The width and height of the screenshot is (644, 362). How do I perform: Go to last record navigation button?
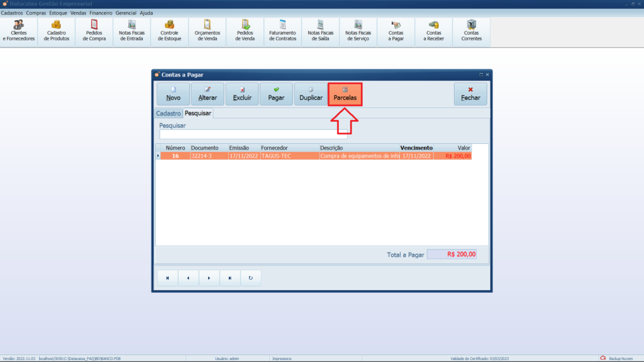tap(230, 278)
